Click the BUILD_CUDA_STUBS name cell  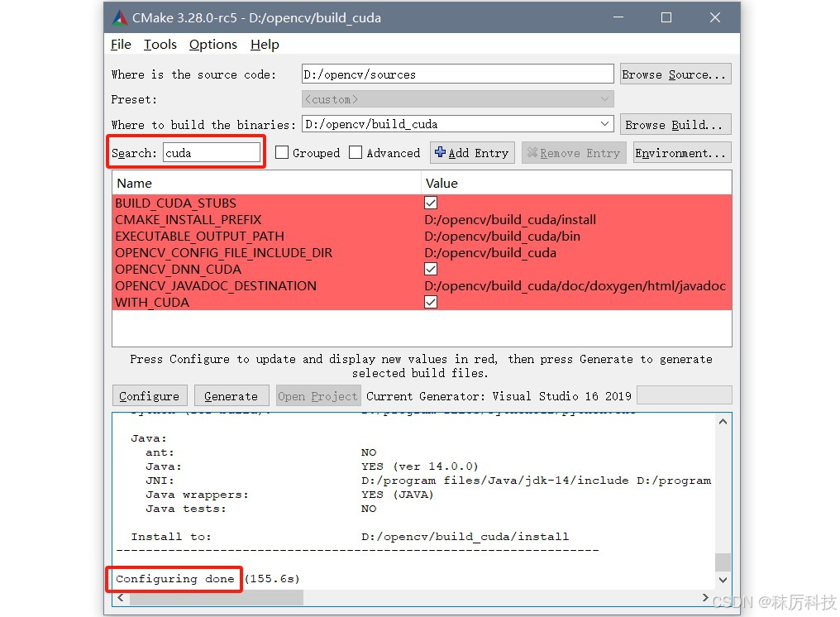coord(175,203)
